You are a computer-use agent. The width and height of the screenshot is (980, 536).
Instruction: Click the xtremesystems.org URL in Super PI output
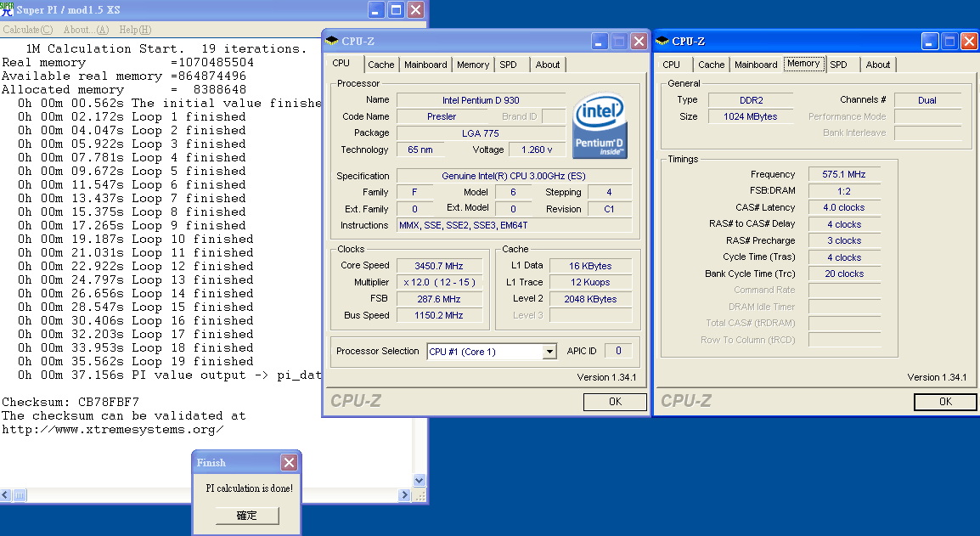click(x=112, y=430)
